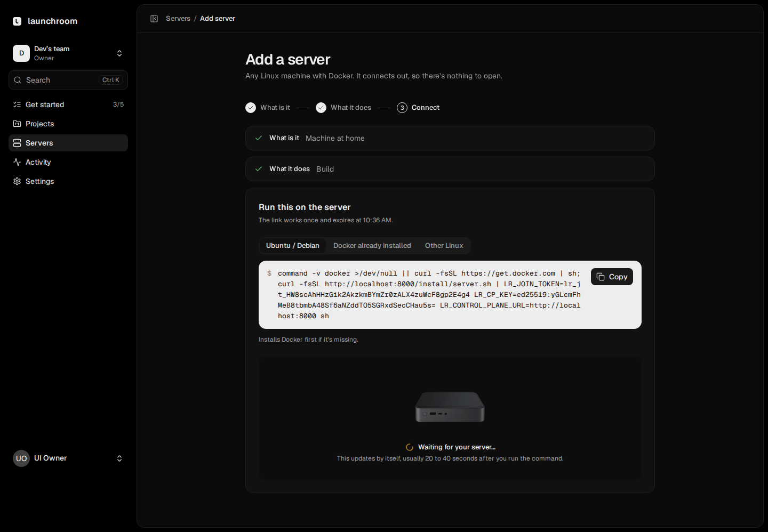
Task: Open Get started in sidebar
Action: [68, 104]
